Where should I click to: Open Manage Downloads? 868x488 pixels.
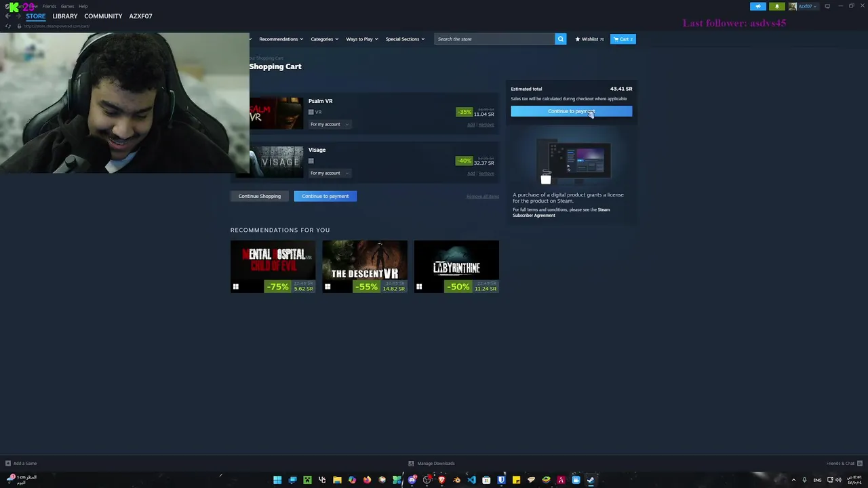click(431, 464)
